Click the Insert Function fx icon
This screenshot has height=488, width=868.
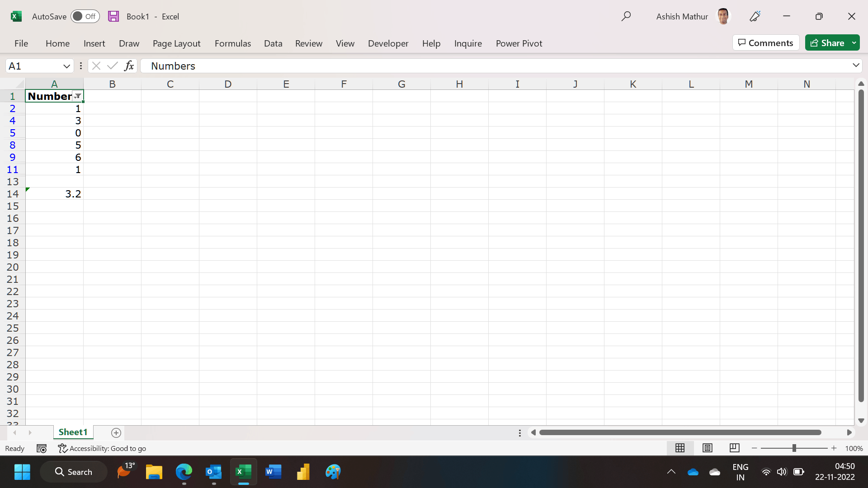(x=129, y=66)
